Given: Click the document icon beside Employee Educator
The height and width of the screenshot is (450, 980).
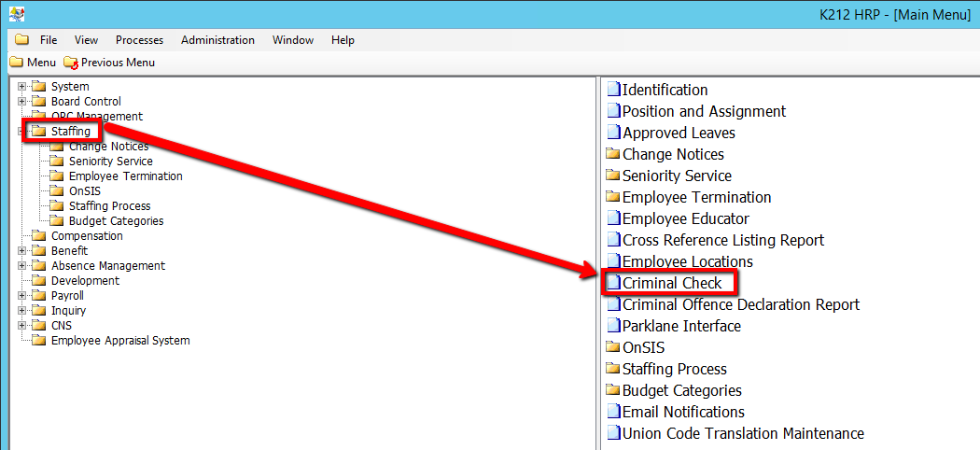Looking at the screenshot, I should coord(613,219).
